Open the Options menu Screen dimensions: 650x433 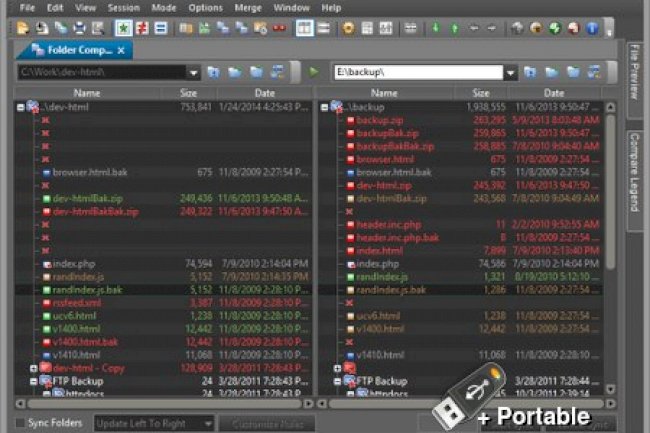coord(205,7)
